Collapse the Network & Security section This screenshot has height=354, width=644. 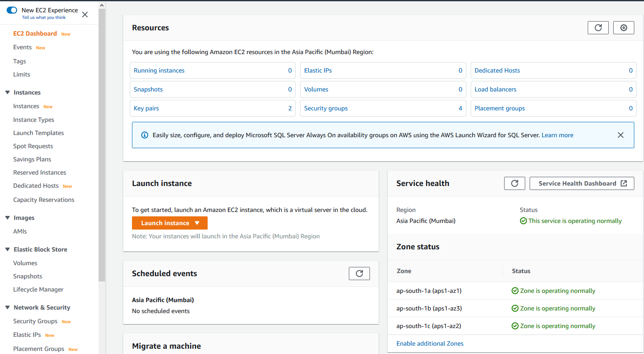click(7, 307)
